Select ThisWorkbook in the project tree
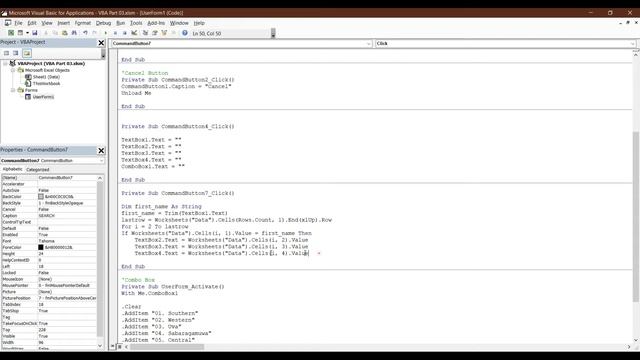 coord(46,84)
